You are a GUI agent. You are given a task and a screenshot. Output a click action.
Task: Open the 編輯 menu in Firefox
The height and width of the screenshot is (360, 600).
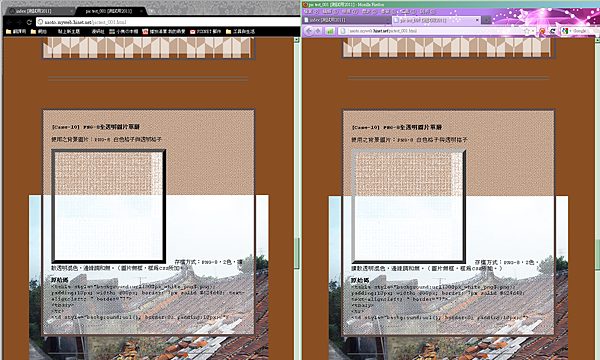point(330,12)
